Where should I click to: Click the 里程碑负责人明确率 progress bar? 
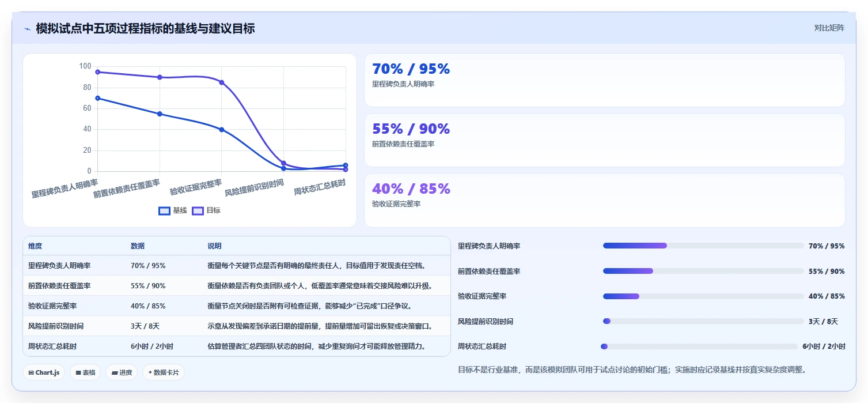tap(703, 246)
